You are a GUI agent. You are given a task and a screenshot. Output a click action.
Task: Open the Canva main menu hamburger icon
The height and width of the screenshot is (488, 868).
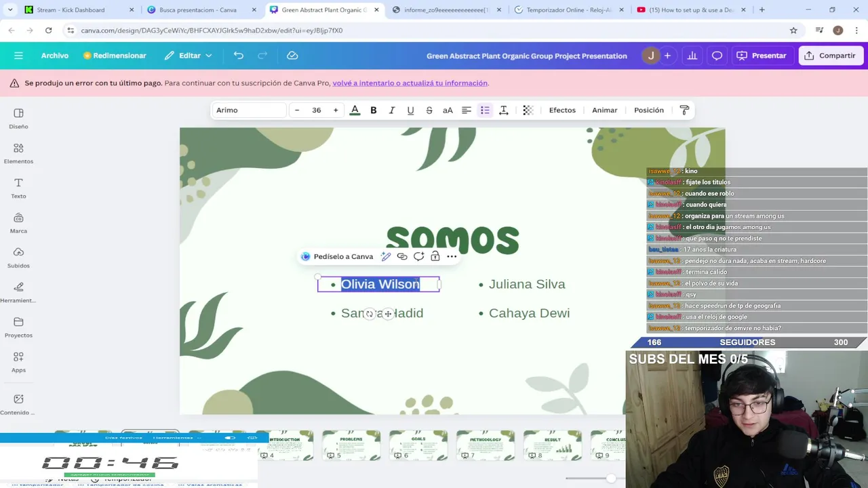click(x=18, y=56)
